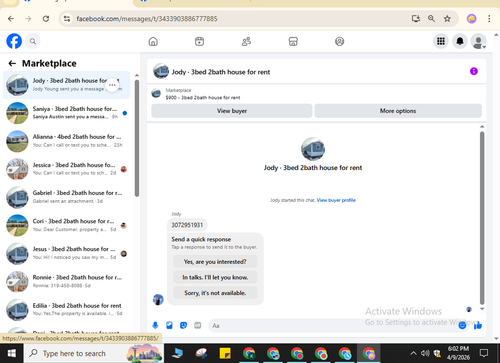
Task: Open Alianna 4bed 2bath house conversation
Action: coord(67,141)
